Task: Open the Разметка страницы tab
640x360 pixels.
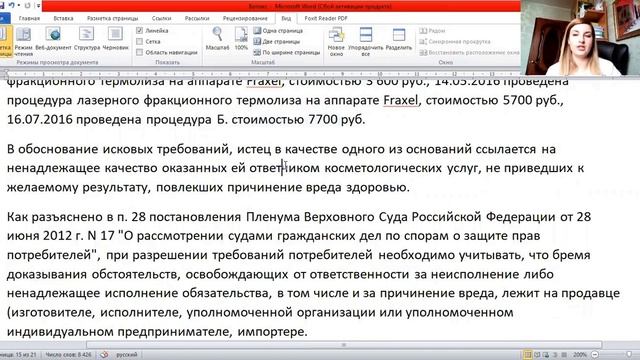Action: (x=113, y=18)
